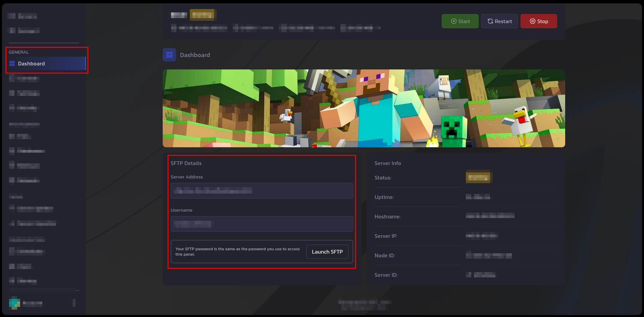Focus the Username field under SFTP Details

[x=262, y=224]
